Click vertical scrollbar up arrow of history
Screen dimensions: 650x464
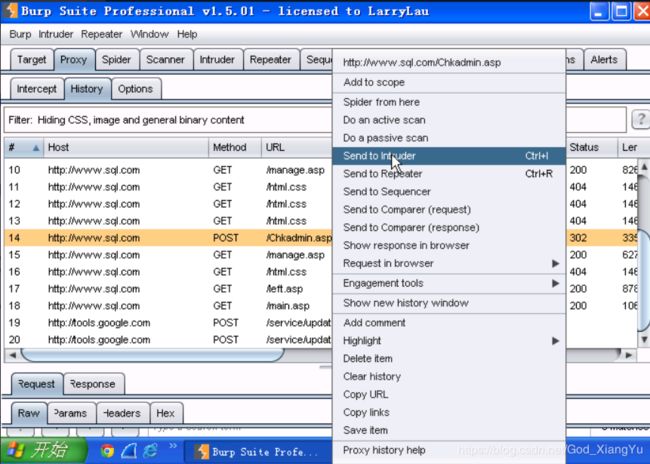click(x=644, y=167)
